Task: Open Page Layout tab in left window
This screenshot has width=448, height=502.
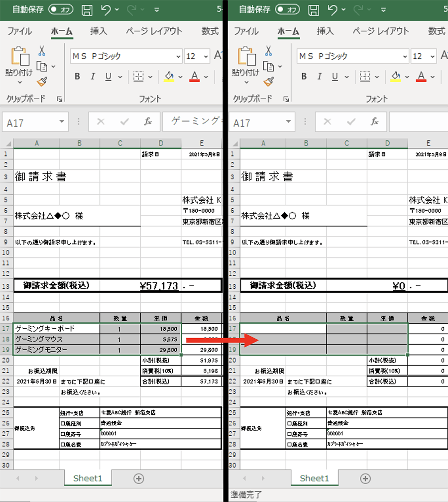Action: coord(154,31)
